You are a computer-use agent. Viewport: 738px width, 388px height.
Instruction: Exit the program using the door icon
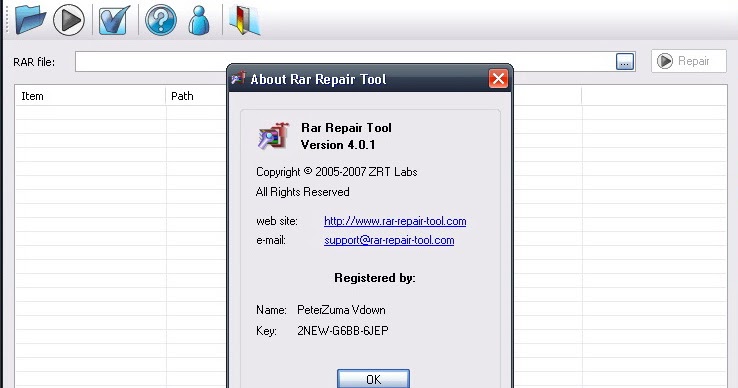click(x=244, y=20)
